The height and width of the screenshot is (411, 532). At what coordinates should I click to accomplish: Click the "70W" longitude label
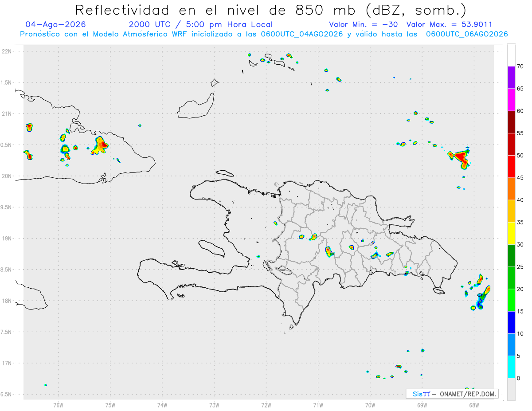pos(370,405)
